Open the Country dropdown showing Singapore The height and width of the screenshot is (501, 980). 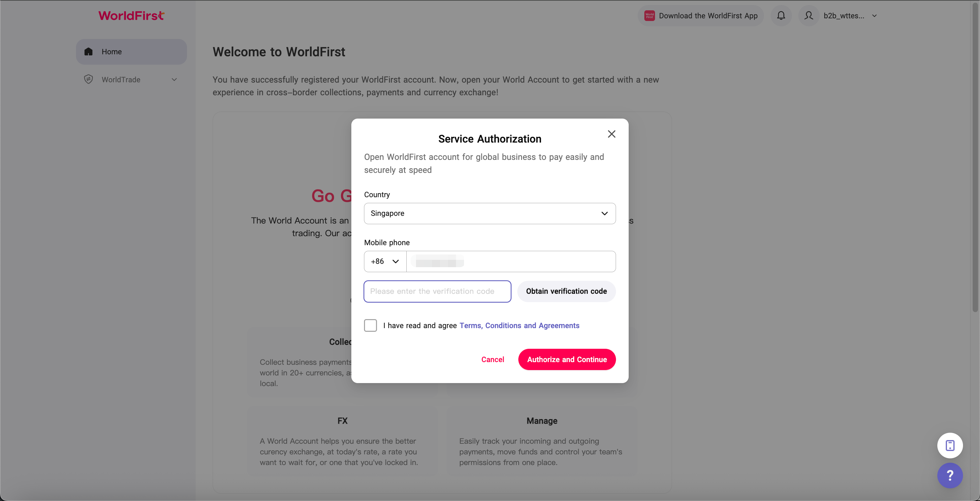click(x=490, y=213)
